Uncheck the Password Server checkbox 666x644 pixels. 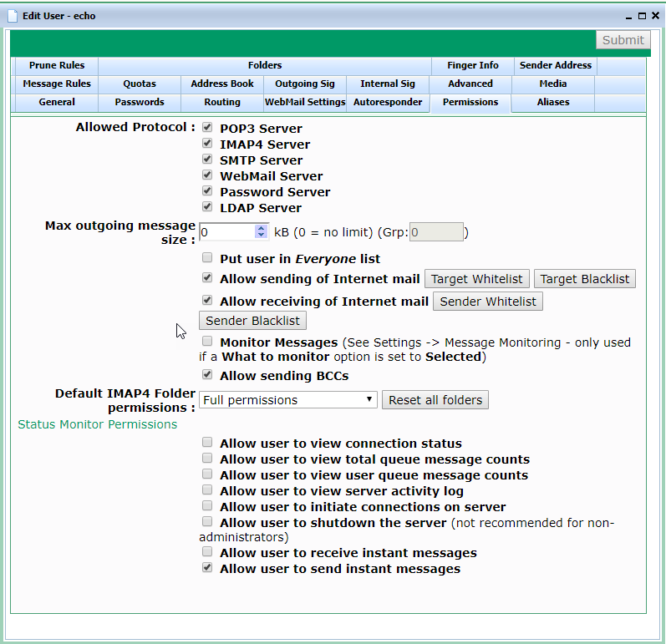click(207, 190)
